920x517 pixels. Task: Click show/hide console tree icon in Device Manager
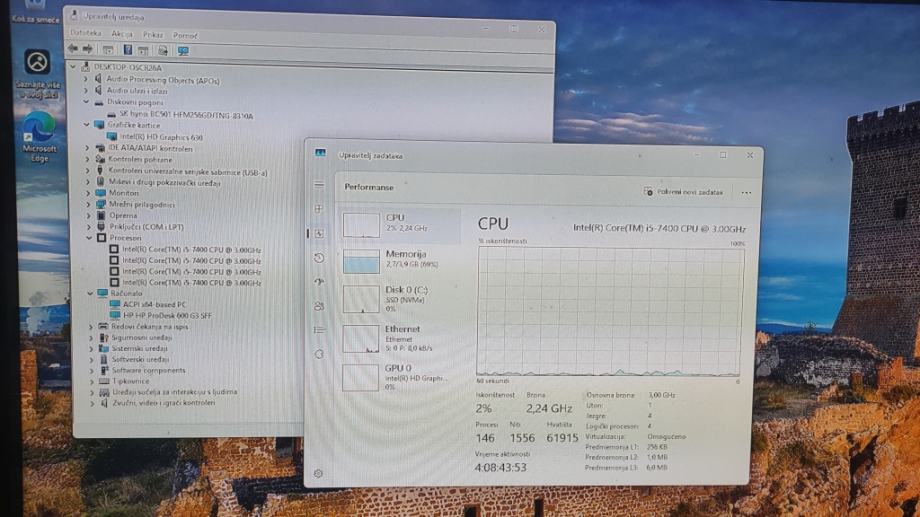pyautogui.click(x=107, y=50)
